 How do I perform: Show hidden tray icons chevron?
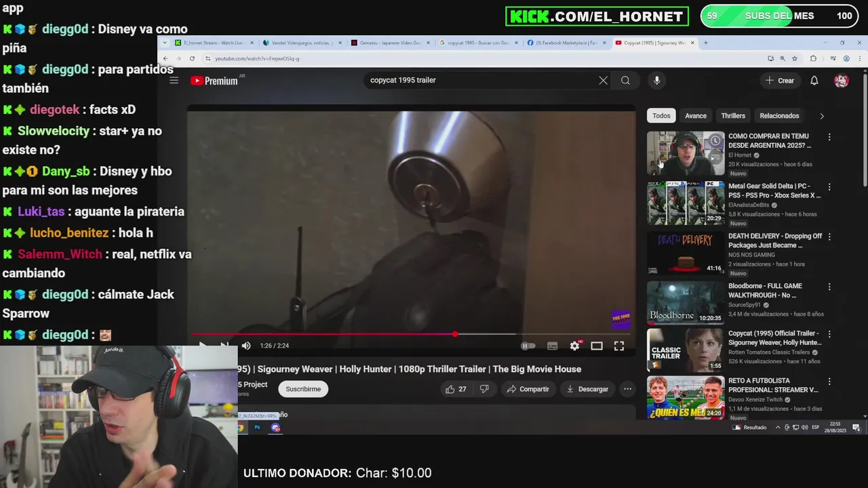coord(778,428)
